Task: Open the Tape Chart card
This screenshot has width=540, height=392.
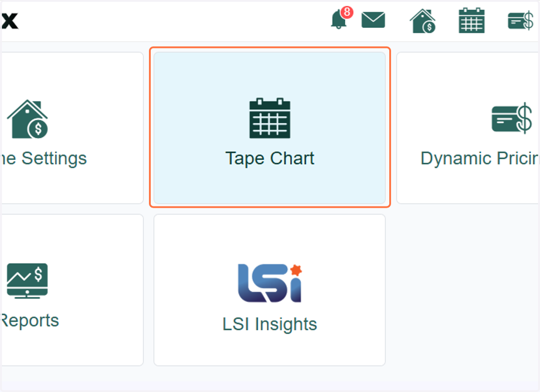Action: 270,128
